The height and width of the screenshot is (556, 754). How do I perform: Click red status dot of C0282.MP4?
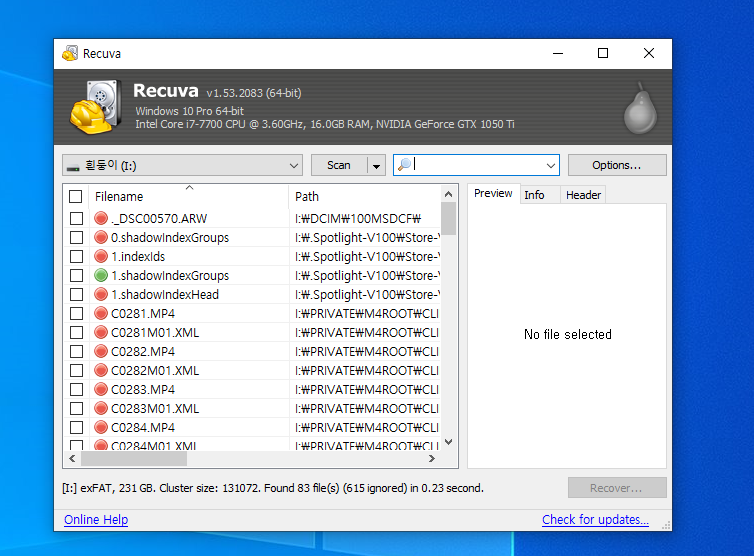101,351
